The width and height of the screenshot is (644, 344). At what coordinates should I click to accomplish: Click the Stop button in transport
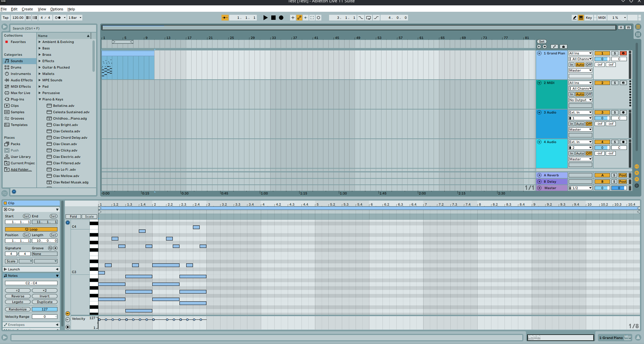[273, 18]
